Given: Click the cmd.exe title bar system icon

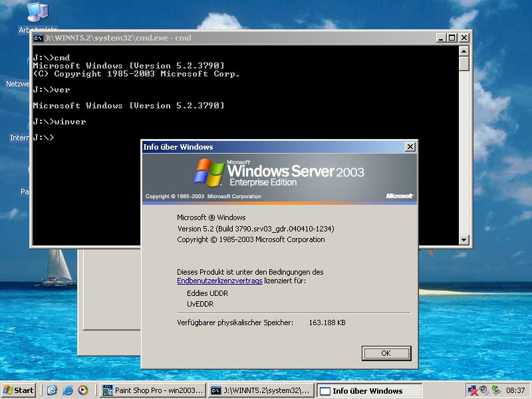Looking at the screenshot, I should (x=38, y=38).
